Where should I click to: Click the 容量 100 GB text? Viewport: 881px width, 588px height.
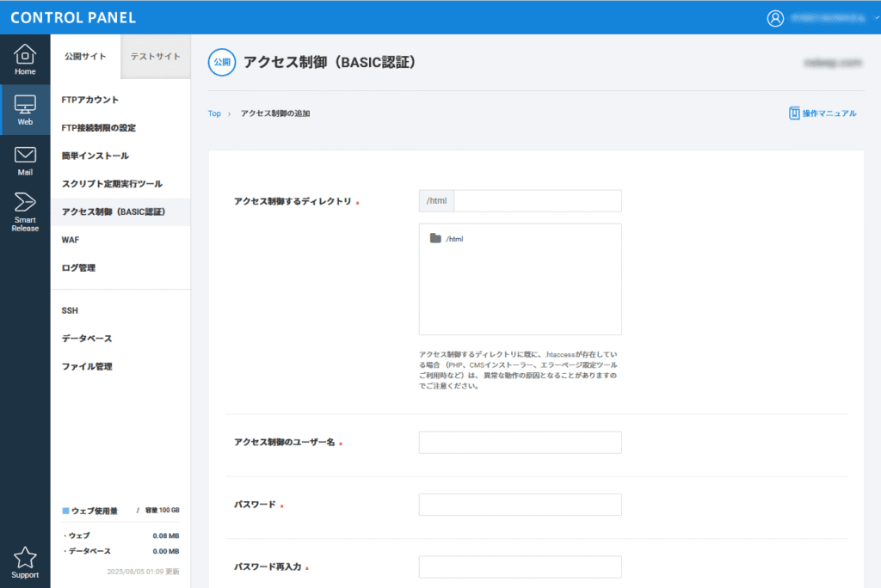tap(162, 511)
